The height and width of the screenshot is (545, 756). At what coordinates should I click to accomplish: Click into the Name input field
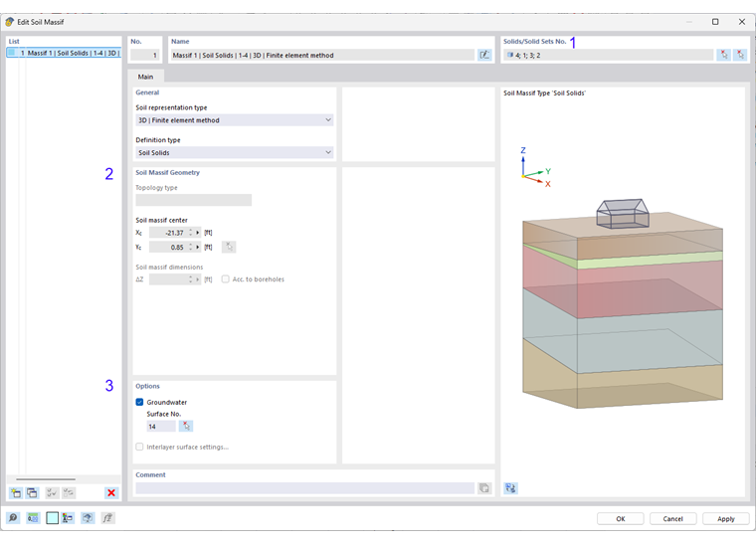tap(322, 55)
